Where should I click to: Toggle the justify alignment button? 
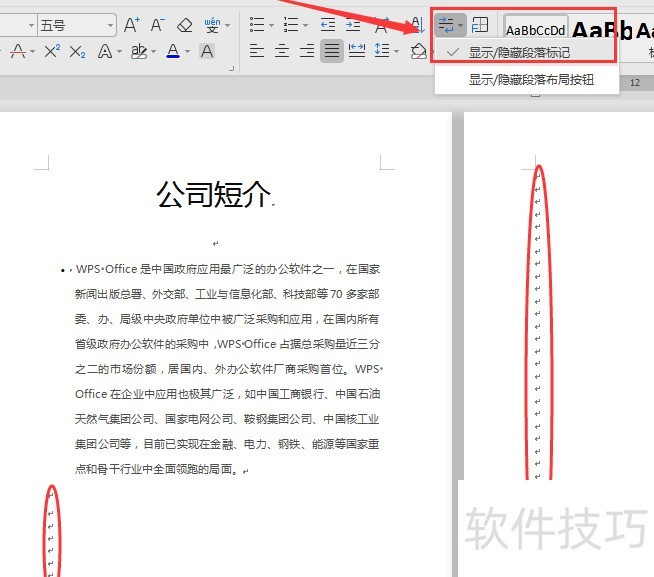331,50
